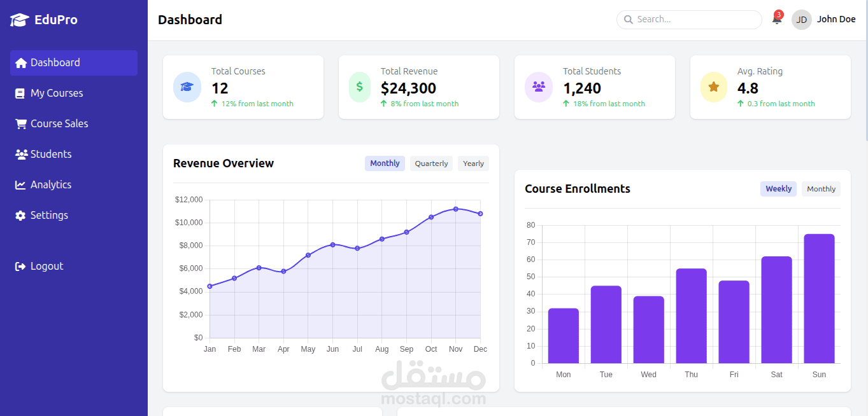
Task: Open the Dashboard menu item
Action: pyautogui.click(x=74, y=63)
